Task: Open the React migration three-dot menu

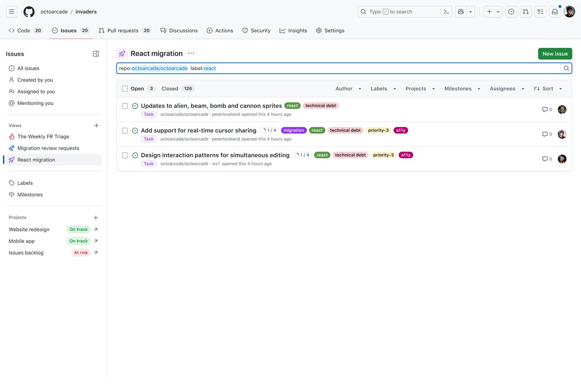Action: 191,53
